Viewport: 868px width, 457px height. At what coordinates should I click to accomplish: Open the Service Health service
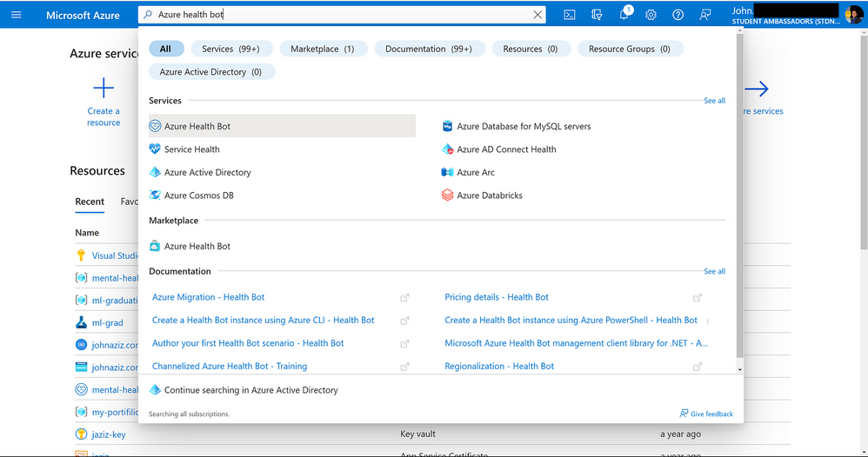pyautogui.click(x=191, y=149)
